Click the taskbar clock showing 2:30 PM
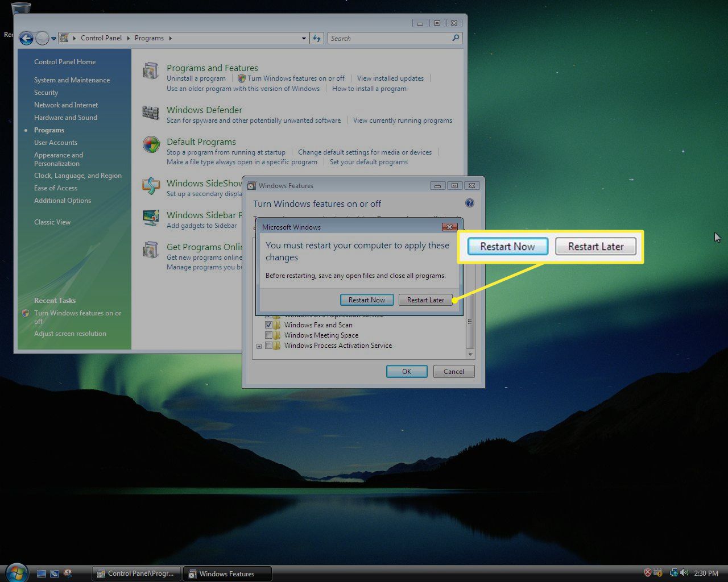 706,573
